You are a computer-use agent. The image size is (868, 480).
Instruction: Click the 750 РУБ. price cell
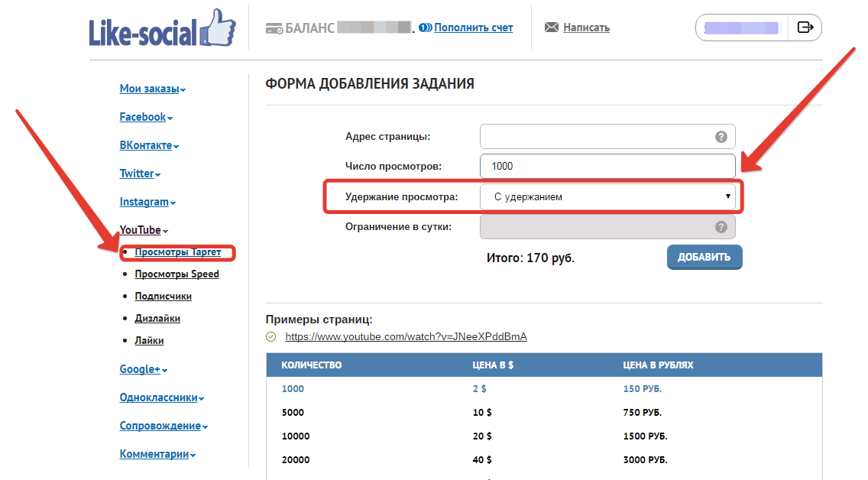642,413
